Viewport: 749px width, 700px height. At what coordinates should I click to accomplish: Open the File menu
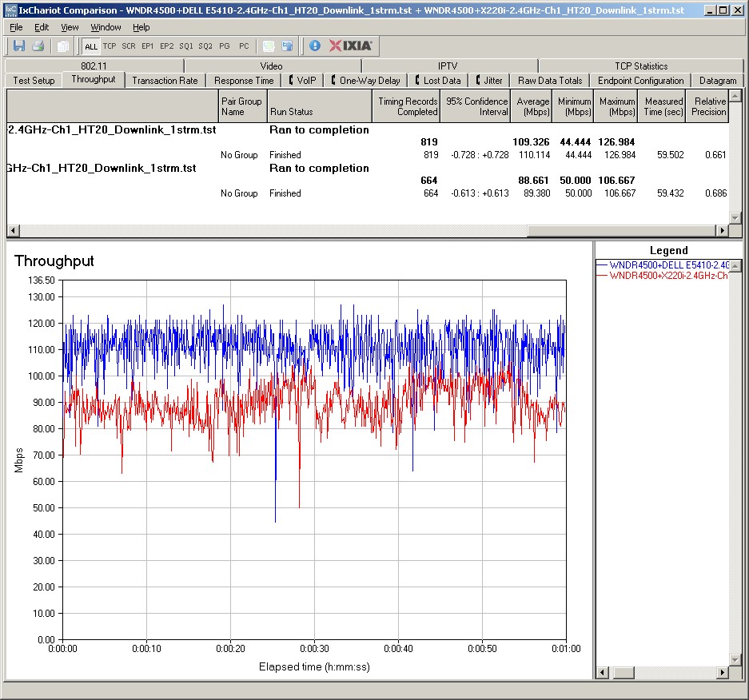[16, 27]
